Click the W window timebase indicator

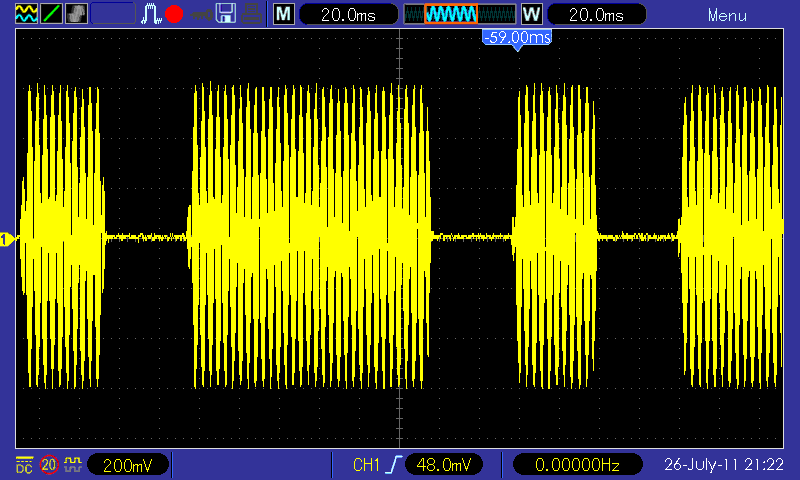pos(531,15)
